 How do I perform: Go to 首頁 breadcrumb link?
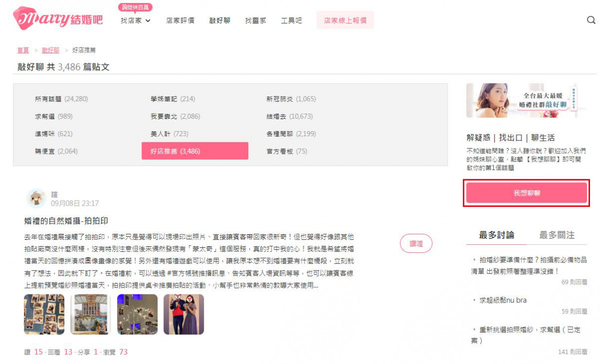point(23,50)
